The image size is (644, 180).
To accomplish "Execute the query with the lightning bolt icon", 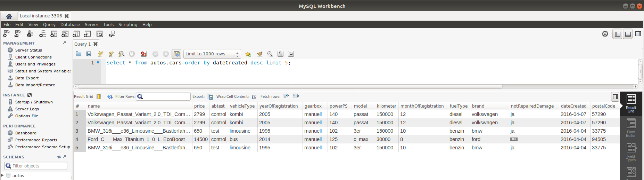I will coord(100,54).
